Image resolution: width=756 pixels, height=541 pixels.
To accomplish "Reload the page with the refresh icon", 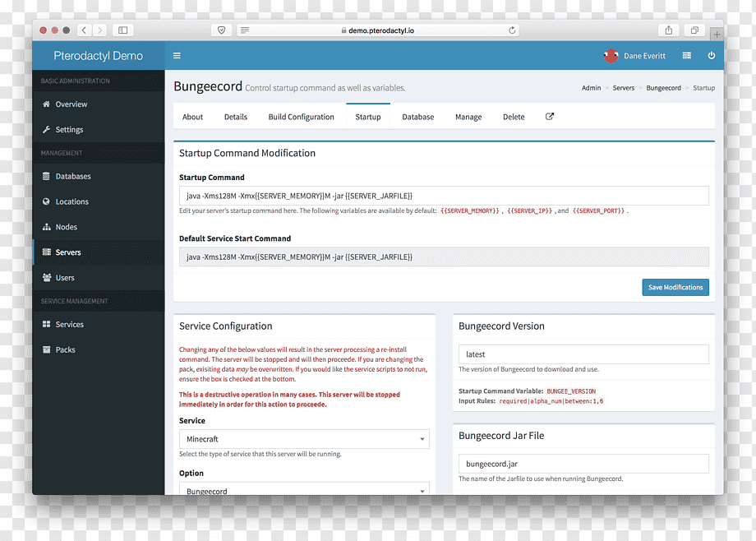I will pos(512,30).
